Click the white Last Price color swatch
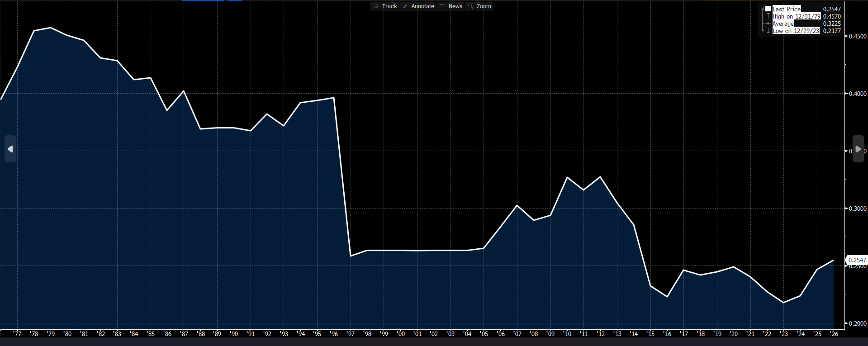The width and height of the screenshot is (868, 346). coord(768,9)
